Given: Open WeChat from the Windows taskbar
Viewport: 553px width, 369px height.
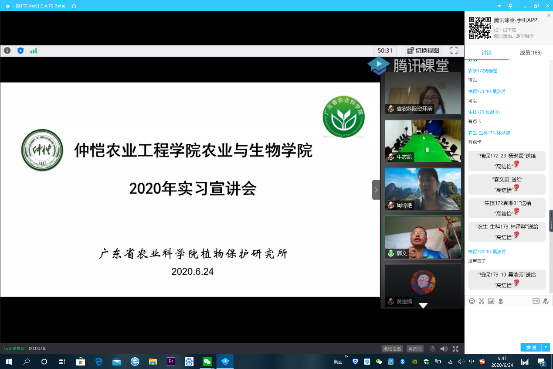Looking at the screenshot, I should click(207, 362).
